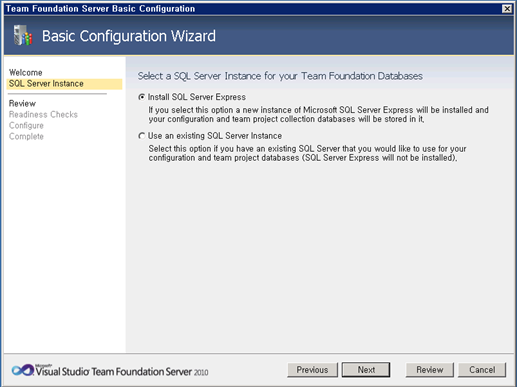Jump to the Review step in sidebar
517x387 pixels.
coord(22,103)
